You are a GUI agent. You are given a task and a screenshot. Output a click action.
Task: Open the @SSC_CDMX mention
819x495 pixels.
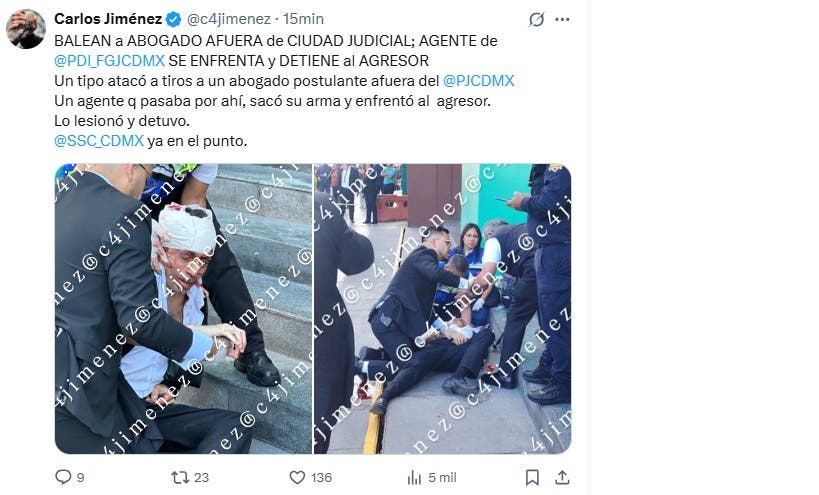pos(99,141)
